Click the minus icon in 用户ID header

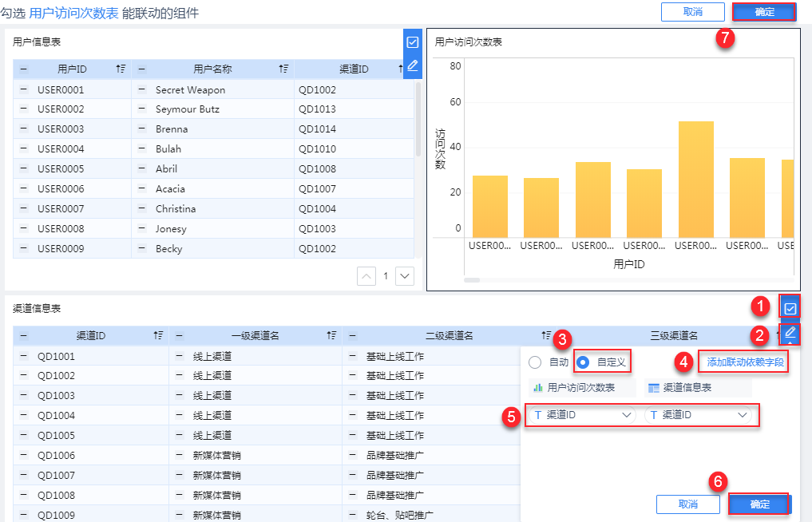click(24, 69)
